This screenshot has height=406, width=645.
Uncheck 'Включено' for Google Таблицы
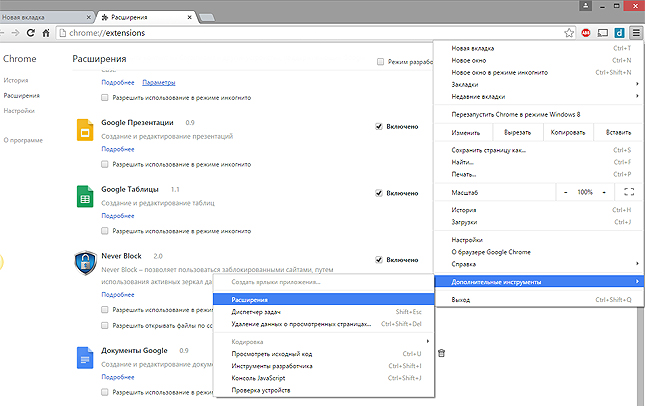[x=378, y=192]
